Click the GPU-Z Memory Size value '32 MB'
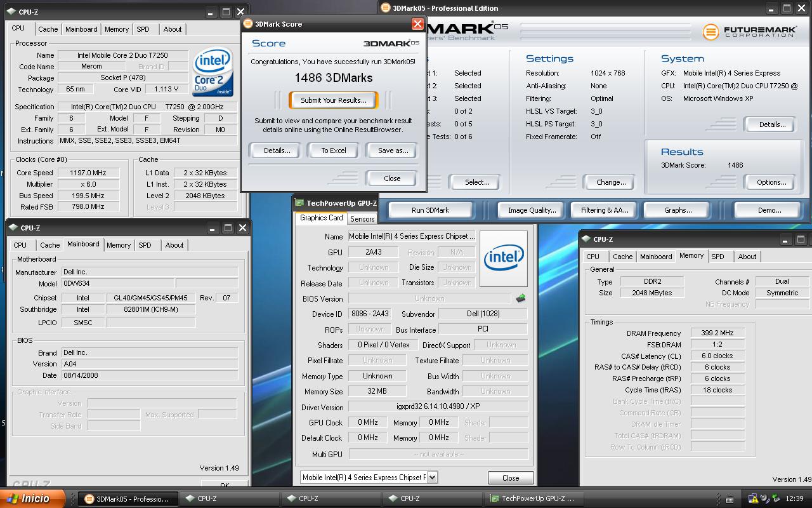This screenshot has width=812, height=508. [377, 391]
